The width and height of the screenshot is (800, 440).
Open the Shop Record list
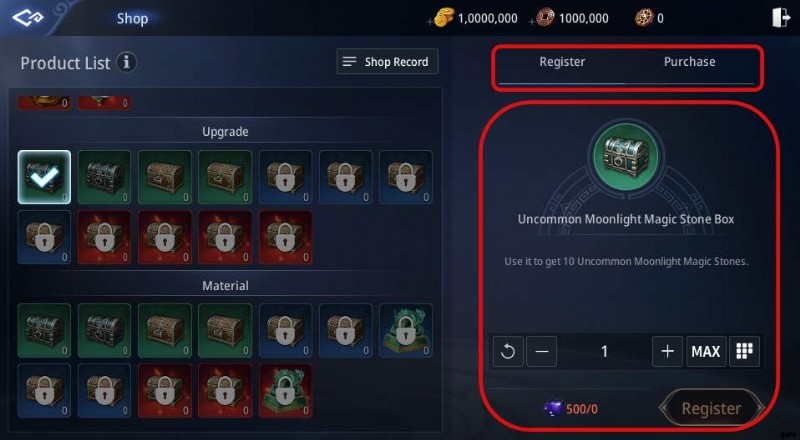click(387, 62)
